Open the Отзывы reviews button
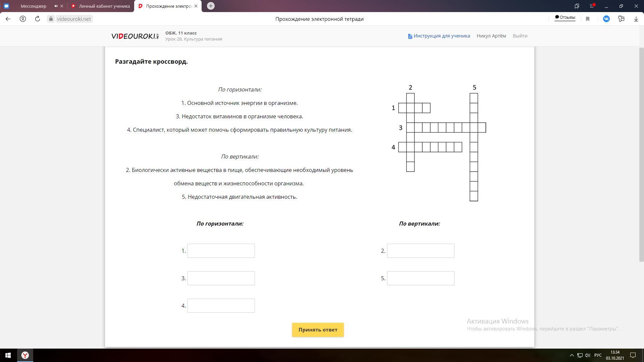644x362 pixels. pyautogui.click(x=565, y=17)
